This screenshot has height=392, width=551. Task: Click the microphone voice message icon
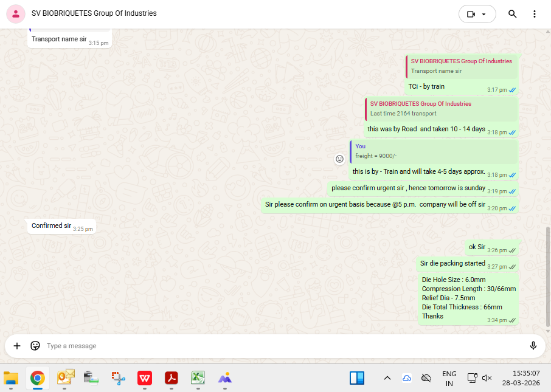(533, 346)
